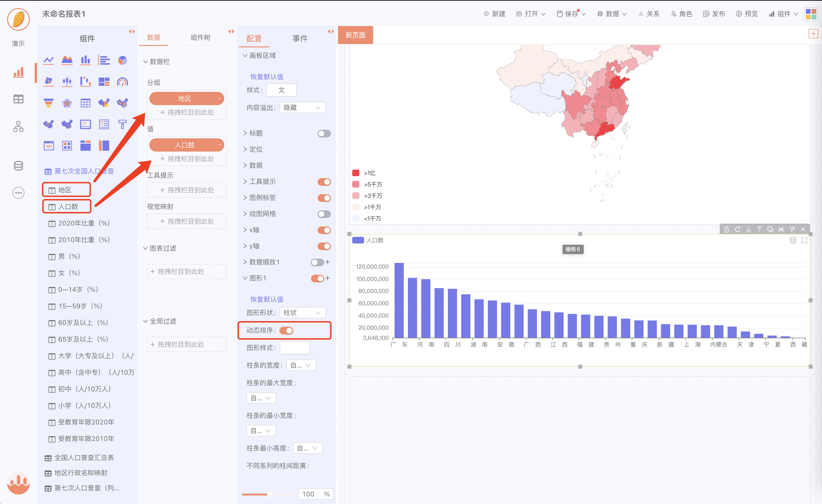This screenshot has width=822, height=504.
Task: Open the 保存 dropdown in top toolbar
Action: 571,14
